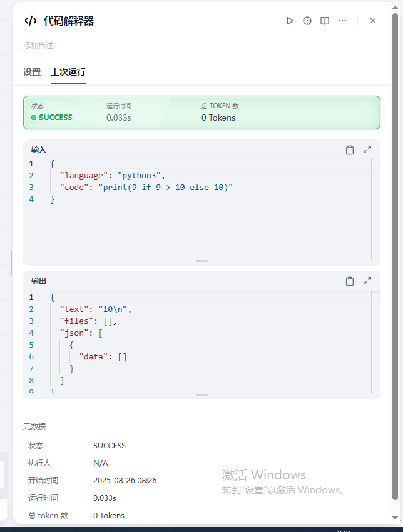The width and height of the screenshot is (403, 532).
Task: Copy the 输入 JSON content
Action: point(350,150)
